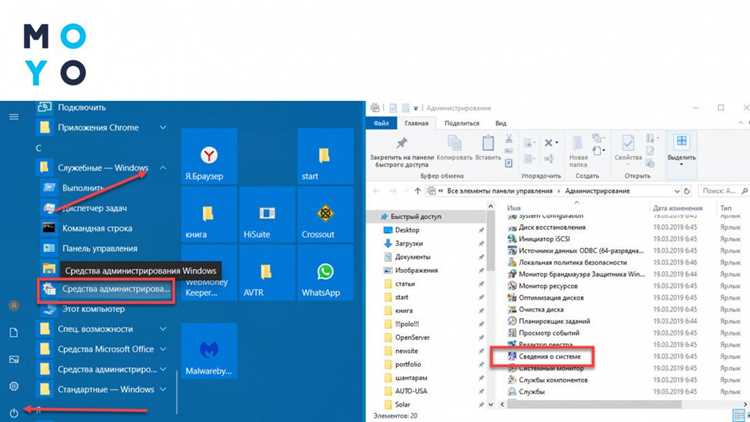
Task: Open the AVTR folder tile
Action: [x=267, y=273]
